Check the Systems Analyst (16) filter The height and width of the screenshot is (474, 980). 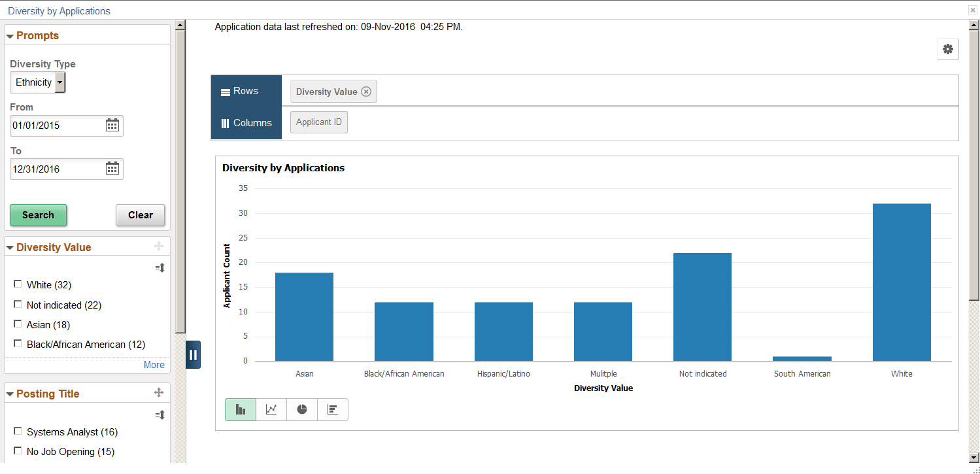pyautogui.click(x=18, y=432)
